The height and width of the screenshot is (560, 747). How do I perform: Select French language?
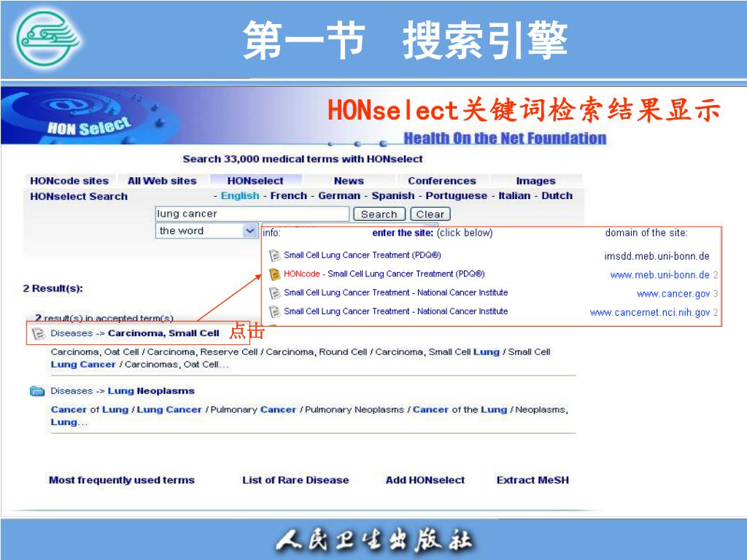pos(289,195)
